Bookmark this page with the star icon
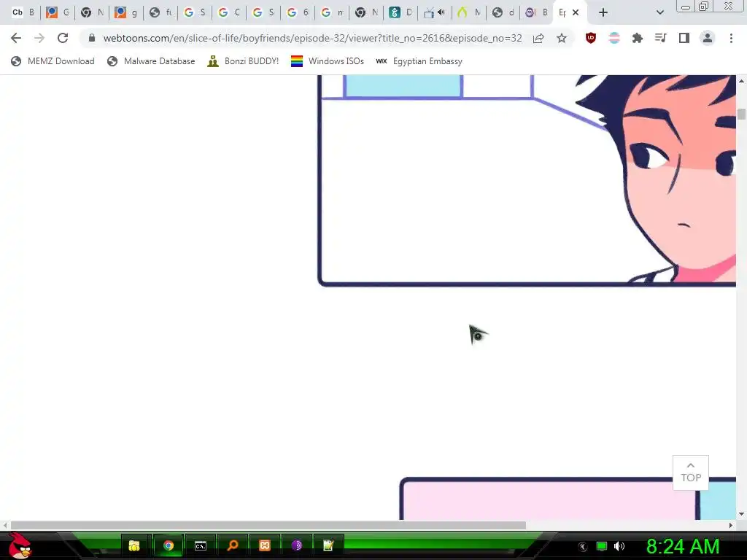747x560 pixels. pos(562,38)
